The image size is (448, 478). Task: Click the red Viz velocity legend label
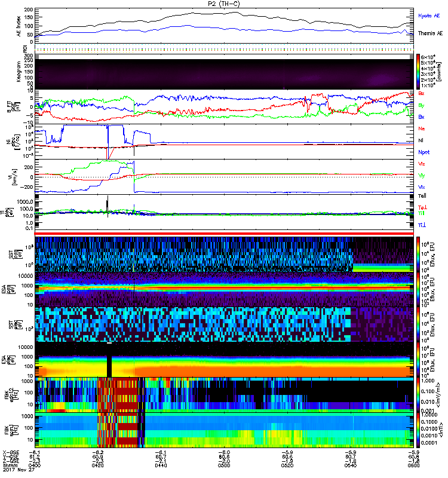click(422, 163)
